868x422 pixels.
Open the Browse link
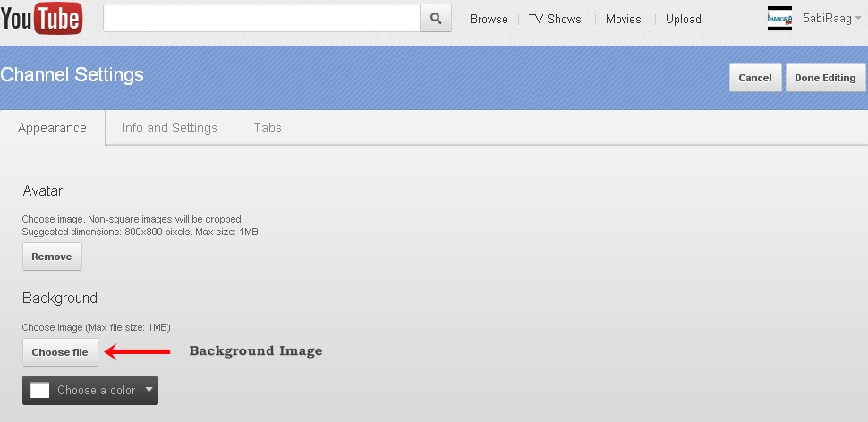(489, 19)
